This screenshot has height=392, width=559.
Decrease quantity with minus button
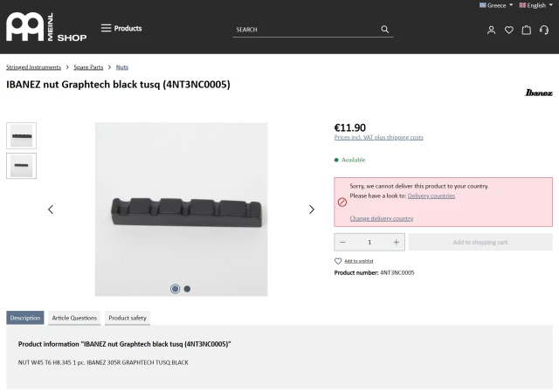(x=342, y=243)
